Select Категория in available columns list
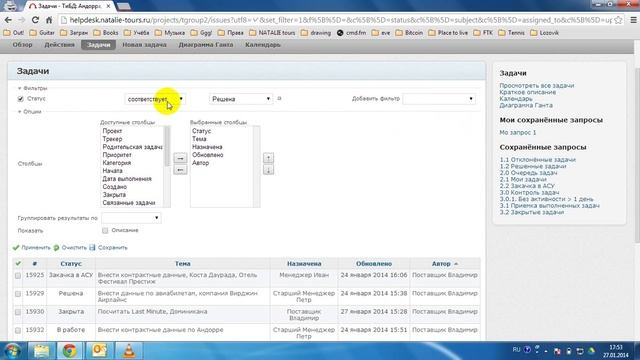This screenshot has height=360, width=640. [117, 163]
